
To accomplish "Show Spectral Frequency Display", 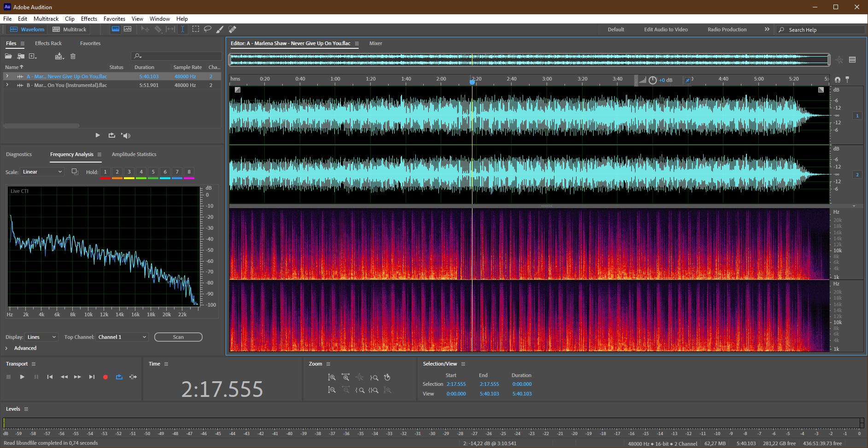I will (x=116, y=29).
